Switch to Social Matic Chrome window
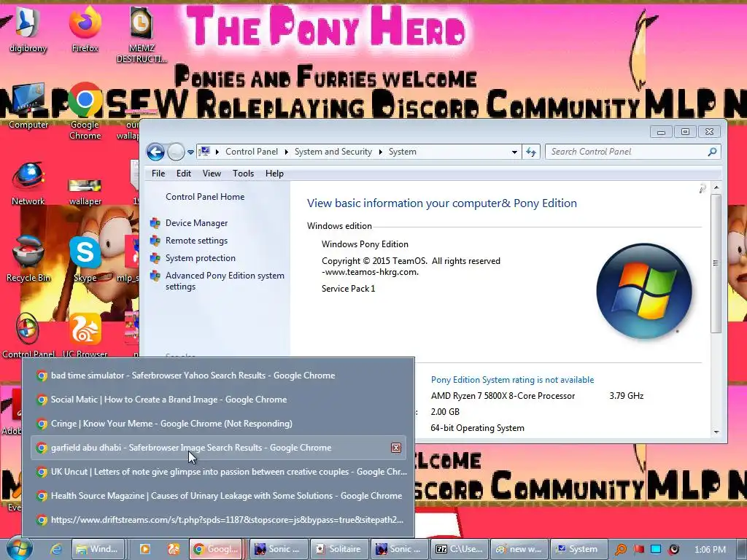 point(218,400)
